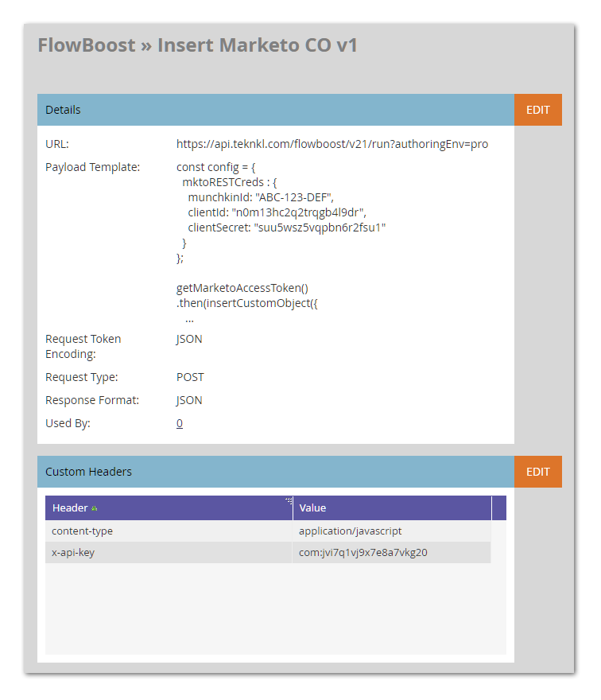The height and width of the screenshot is (700, 601).
Task: Click the com:jvi7q1vj9x7e8a7vkg20 value cell
Action: 392,553
